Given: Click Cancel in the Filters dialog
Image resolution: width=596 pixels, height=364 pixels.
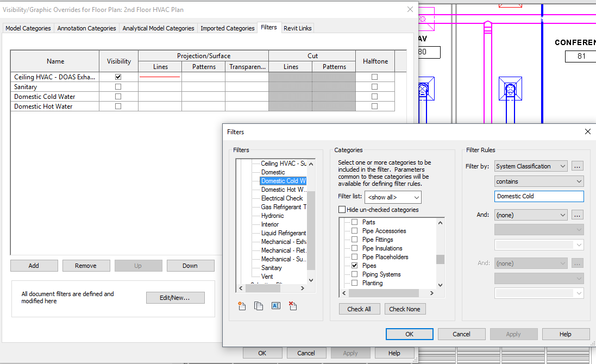Looking at the screenshot, I should tap(461, 334).
